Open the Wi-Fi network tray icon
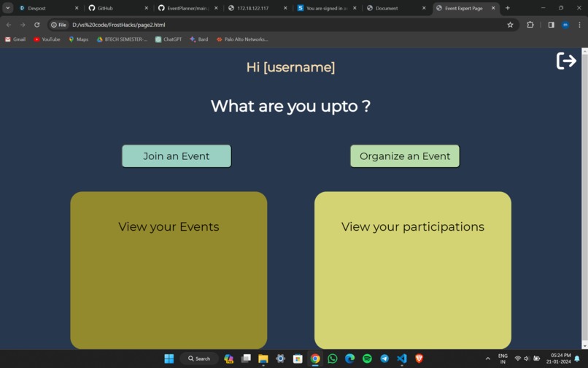The image size is (588, 368). pos(518,359)
